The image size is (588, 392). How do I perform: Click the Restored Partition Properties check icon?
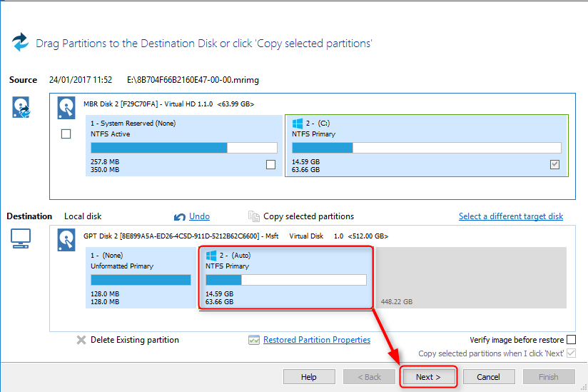pyautogui.click(x=254, y=340)
